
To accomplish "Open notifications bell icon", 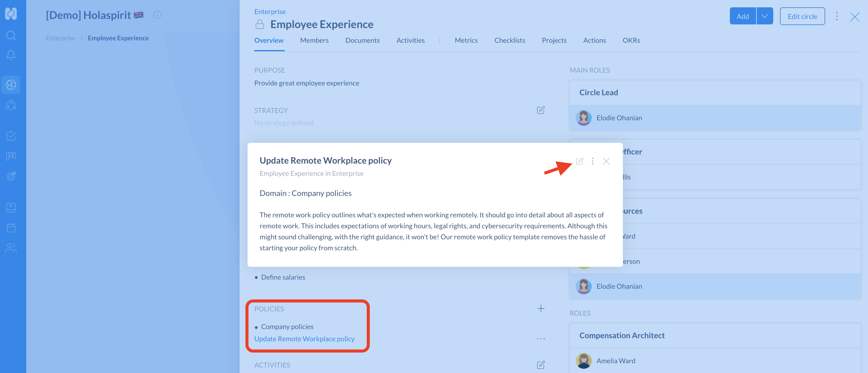I will pyautogui.click(x=11, y=55).
